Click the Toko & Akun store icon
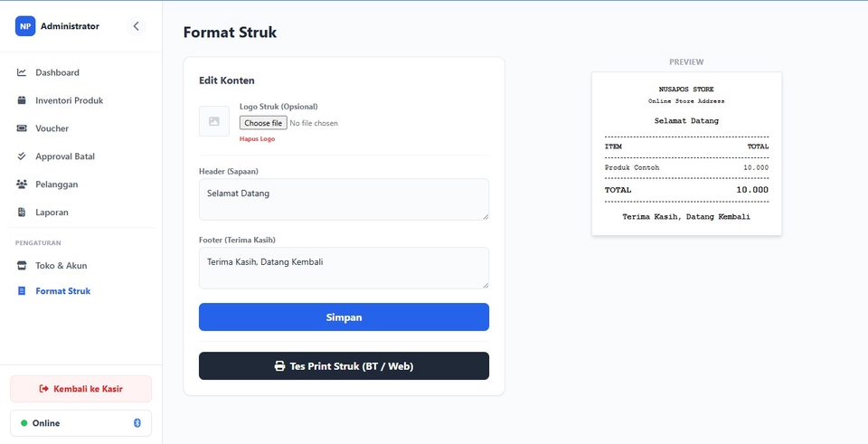868x444 pixels. 22,266
